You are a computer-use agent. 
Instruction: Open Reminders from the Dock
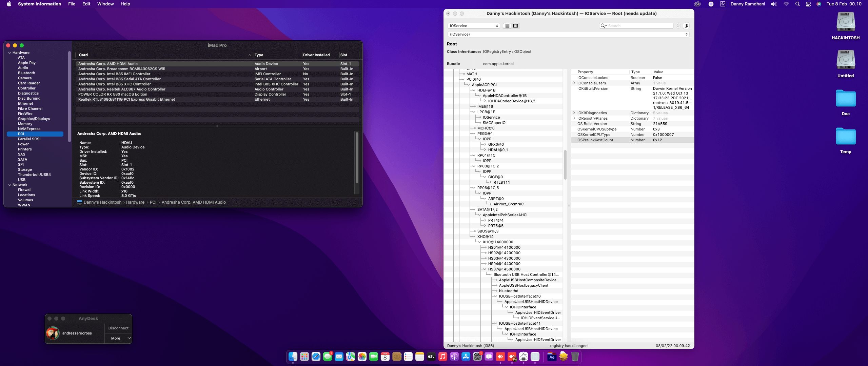[x=408, y=357]
